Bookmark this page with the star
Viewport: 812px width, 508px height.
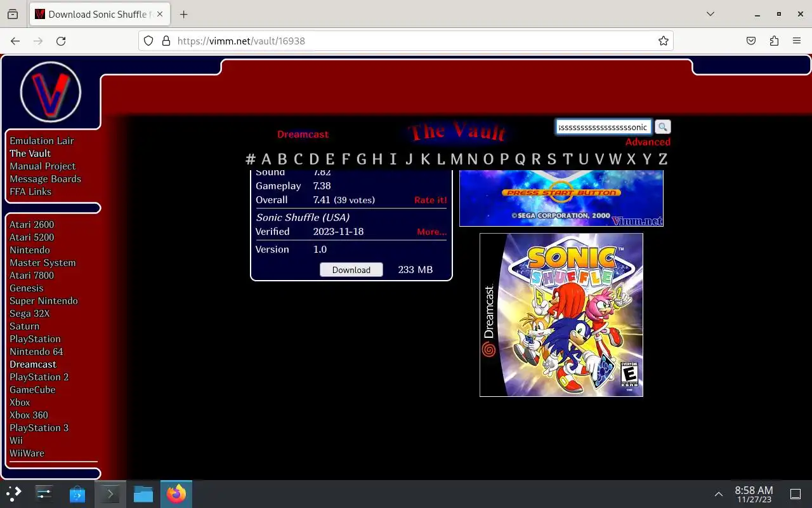click(x=664, y=41)
